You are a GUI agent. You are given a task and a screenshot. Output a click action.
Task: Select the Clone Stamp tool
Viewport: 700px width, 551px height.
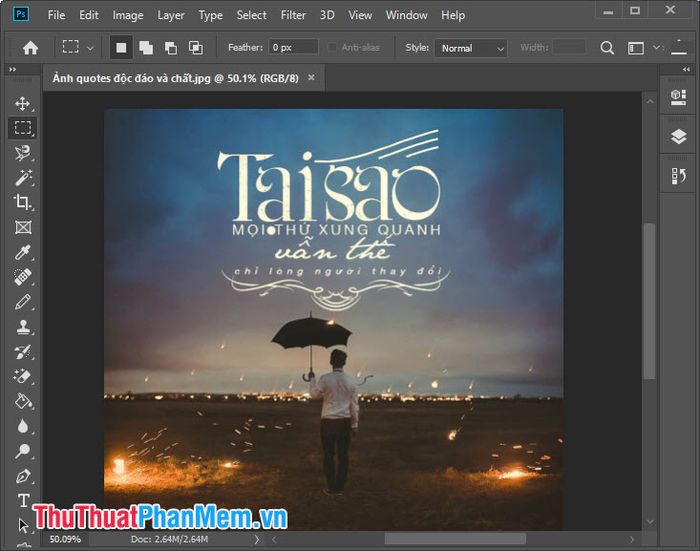(x=22, y=327)
